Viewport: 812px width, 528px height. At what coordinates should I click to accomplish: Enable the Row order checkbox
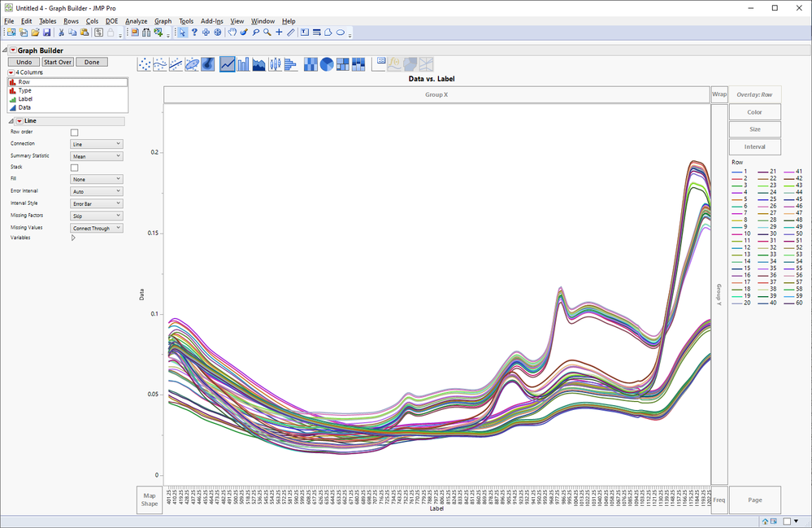75,132
